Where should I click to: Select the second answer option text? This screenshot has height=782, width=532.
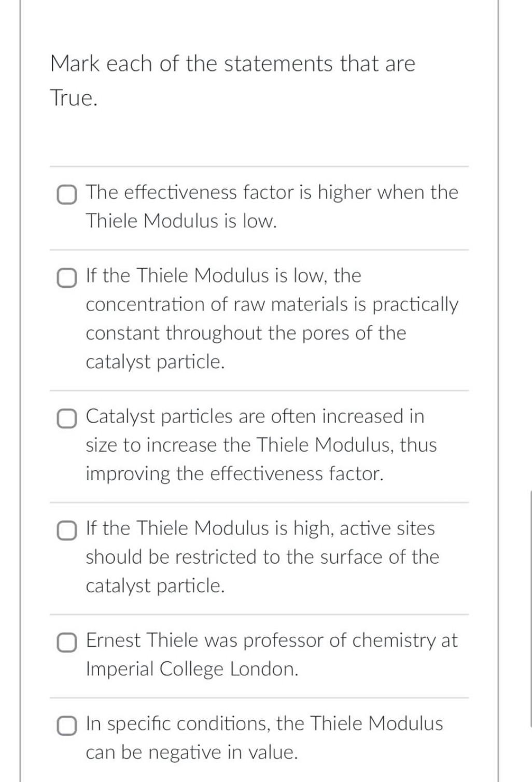click(272, 318)
